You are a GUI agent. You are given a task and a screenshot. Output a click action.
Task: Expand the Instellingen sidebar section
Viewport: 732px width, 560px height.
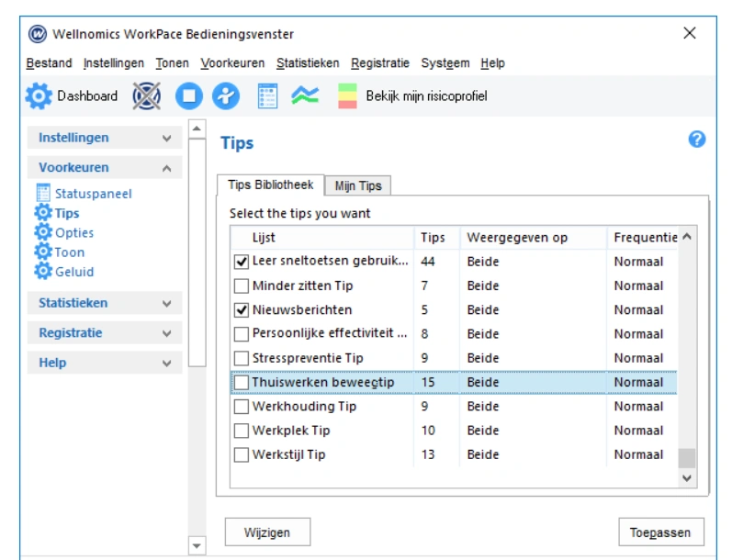(x=105, y=138)
